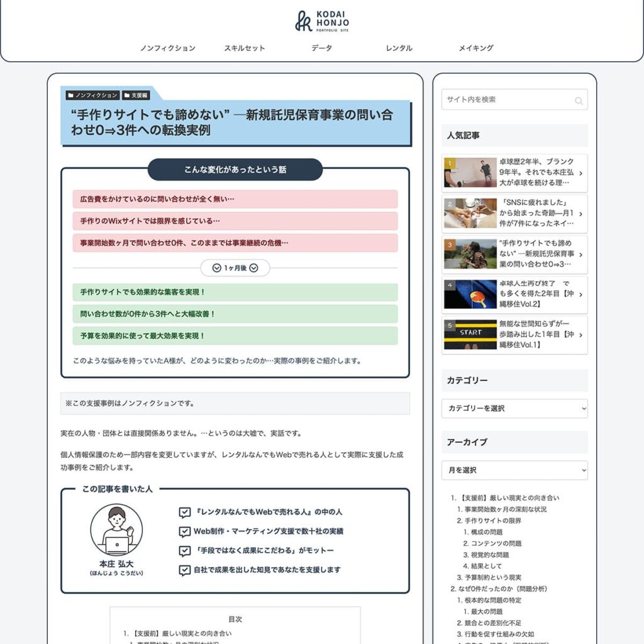
Task: Click check icon beside 『レンタルなんでもWebで売れる人』の中の人
Action: [184, 512]
